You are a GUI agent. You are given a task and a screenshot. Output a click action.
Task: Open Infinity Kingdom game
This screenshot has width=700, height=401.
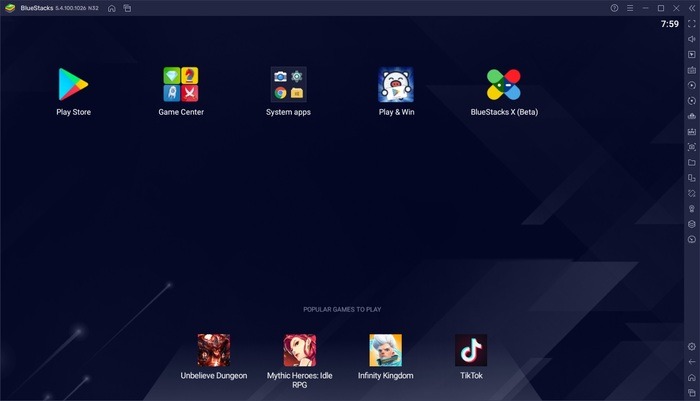[385, 350]
